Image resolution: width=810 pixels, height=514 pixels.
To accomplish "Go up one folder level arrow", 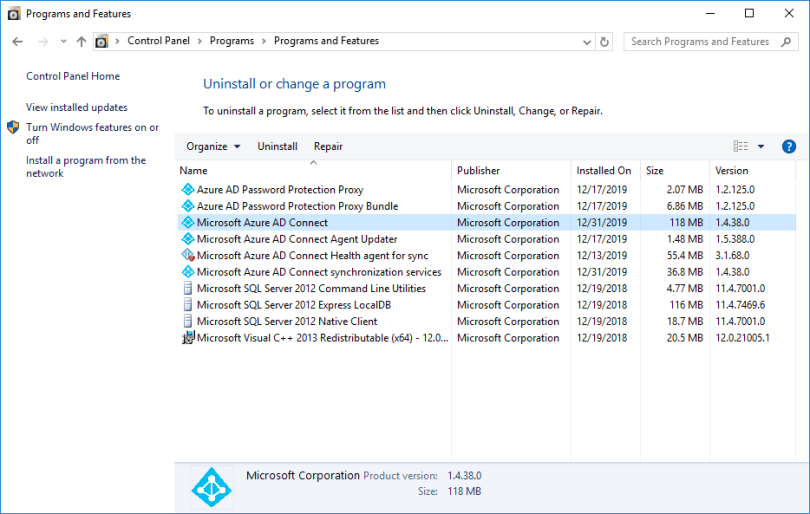I will pos(81,42).
